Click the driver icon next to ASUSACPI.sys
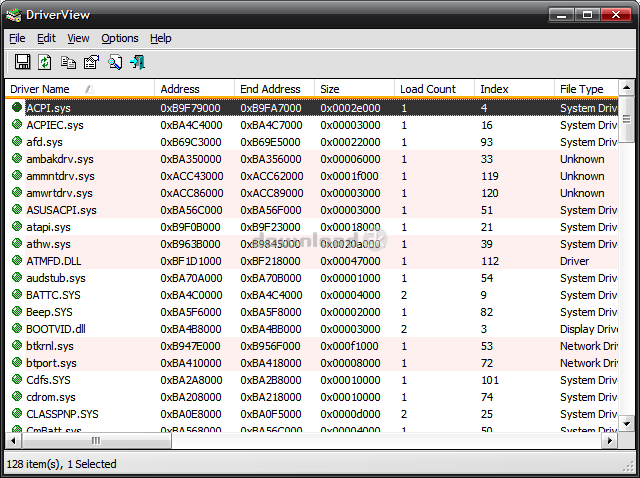The width and height of the screenshot is (640, 478). [17, 209]
